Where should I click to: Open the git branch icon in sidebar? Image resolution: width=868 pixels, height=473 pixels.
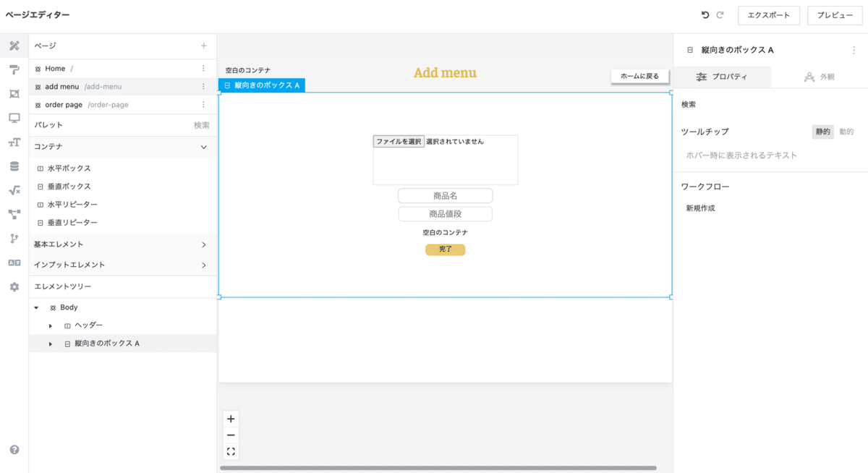pos(14,239)
